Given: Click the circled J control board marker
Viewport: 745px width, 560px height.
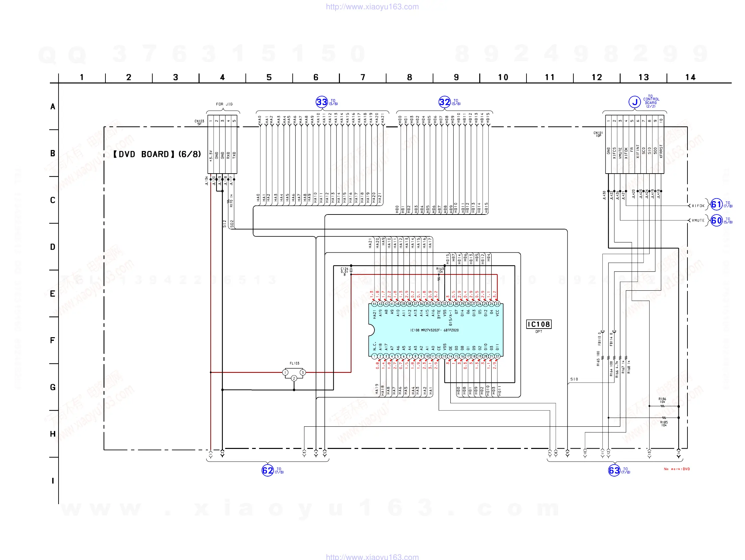Looking at the screenshot, I should point(635,102).
